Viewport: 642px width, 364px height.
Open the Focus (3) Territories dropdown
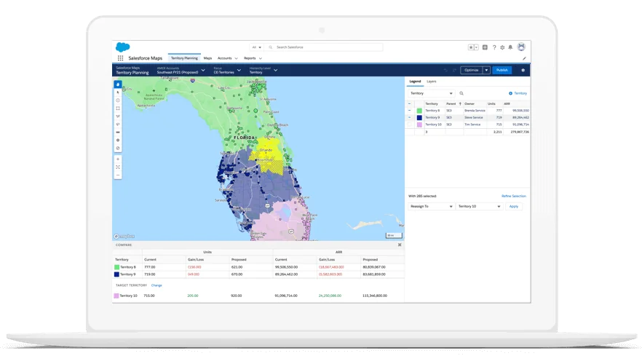click(227, 71)
